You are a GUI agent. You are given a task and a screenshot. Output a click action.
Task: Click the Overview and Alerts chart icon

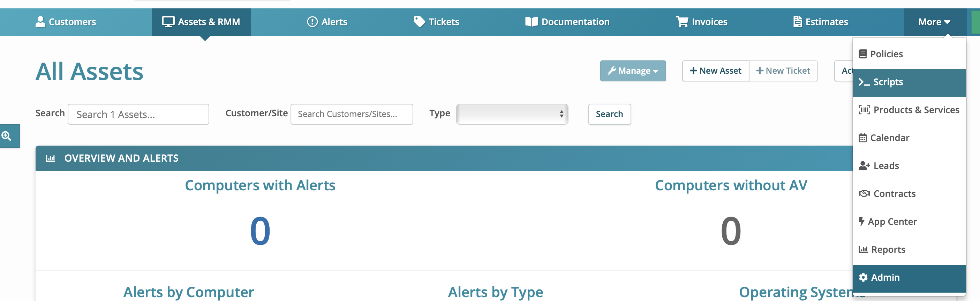coord(51,158)
